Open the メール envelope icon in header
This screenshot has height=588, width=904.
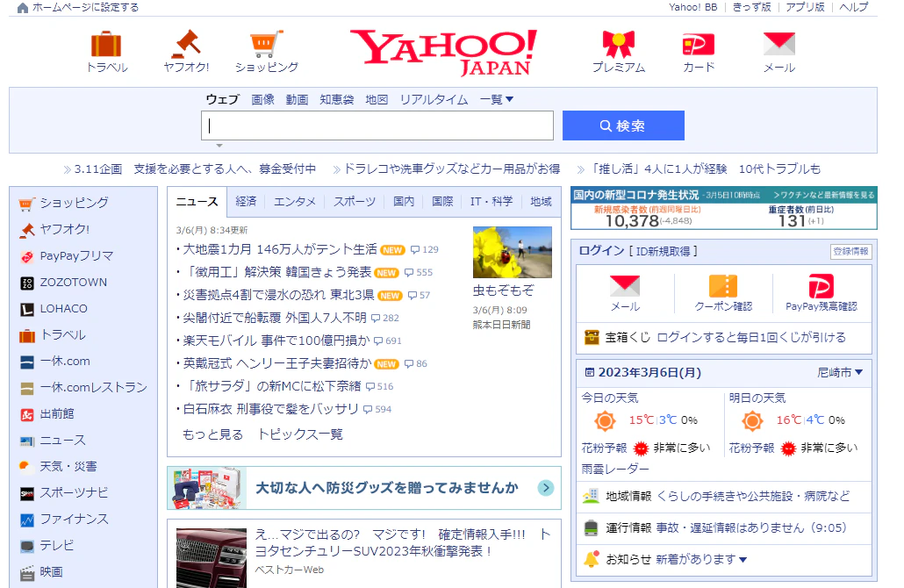(778, 45)
